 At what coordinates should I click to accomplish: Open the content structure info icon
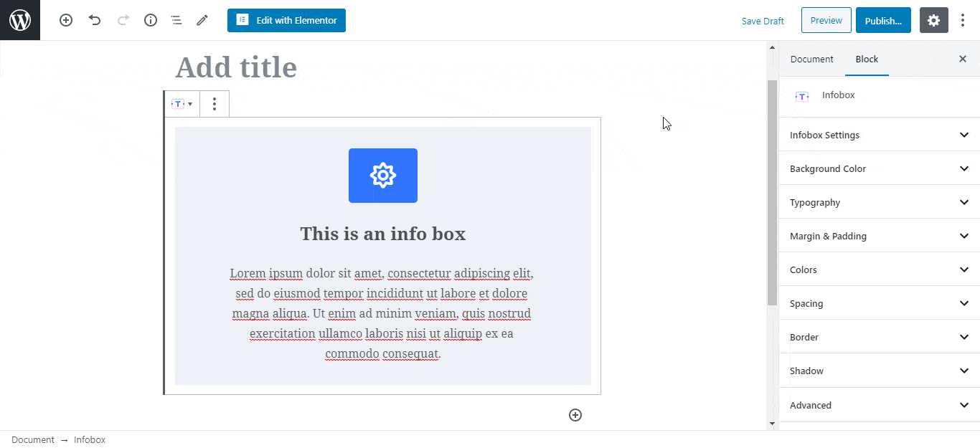[x=150, y=20]
